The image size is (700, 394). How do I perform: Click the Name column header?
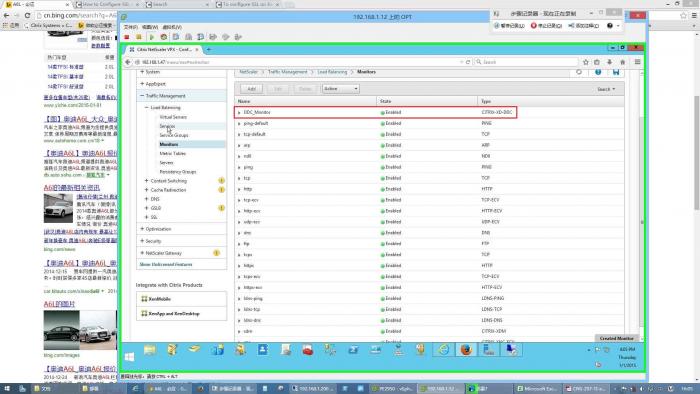pyautogui.click(x=306, y=102)
